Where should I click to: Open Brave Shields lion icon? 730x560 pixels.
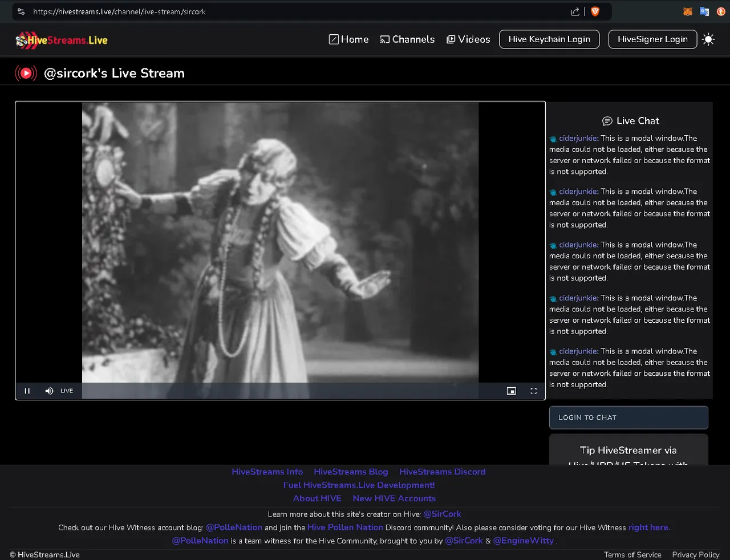tap(595, 11)
